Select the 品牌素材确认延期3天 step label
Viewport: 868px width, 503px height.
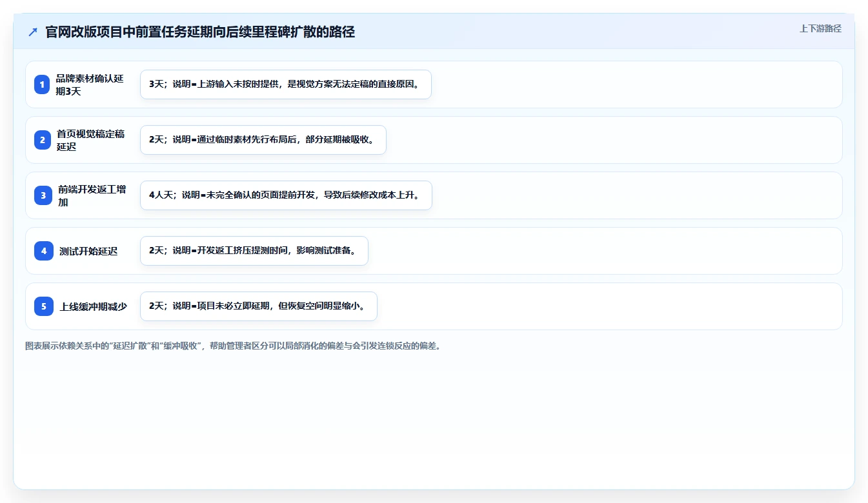pos(90,84)
